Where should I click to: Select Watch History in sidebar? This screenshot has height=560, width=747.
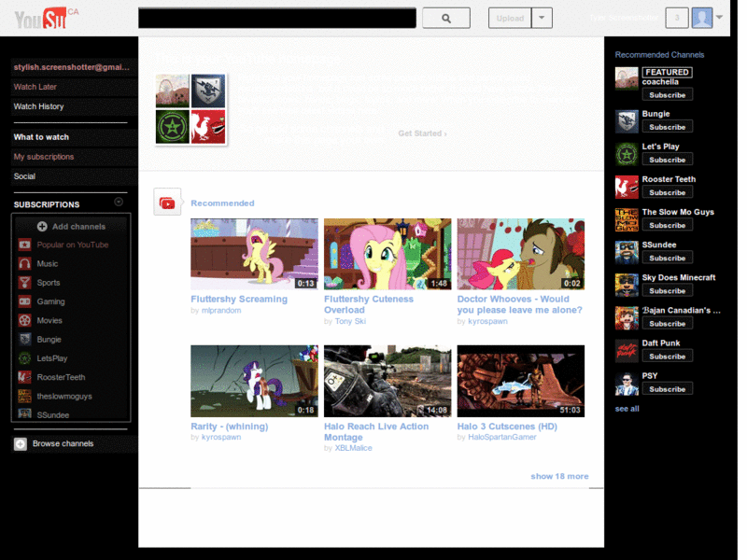(x=38, y=106)
